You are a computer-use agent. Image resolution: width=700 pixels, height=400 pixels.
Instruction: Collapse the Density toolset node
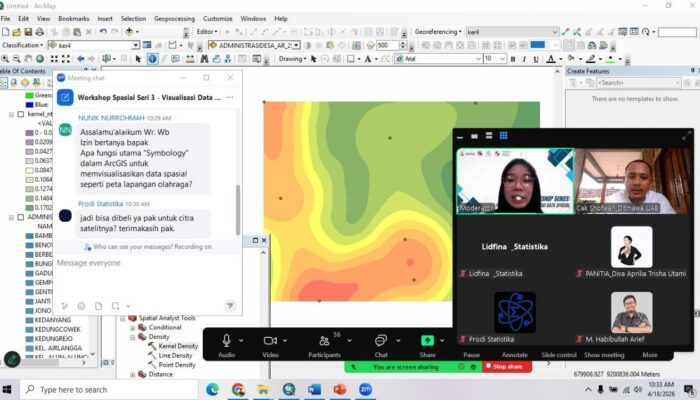coord(132,337)
